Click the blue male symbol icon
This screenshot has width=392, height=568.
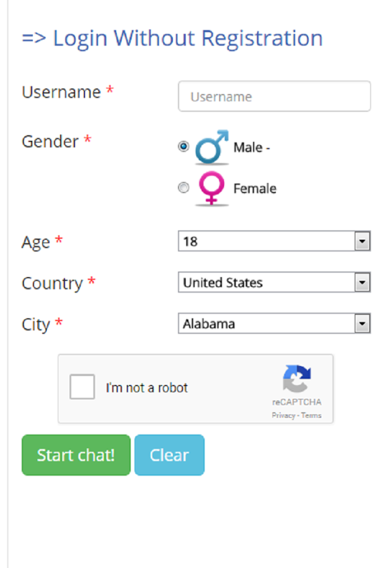[211, 147]
